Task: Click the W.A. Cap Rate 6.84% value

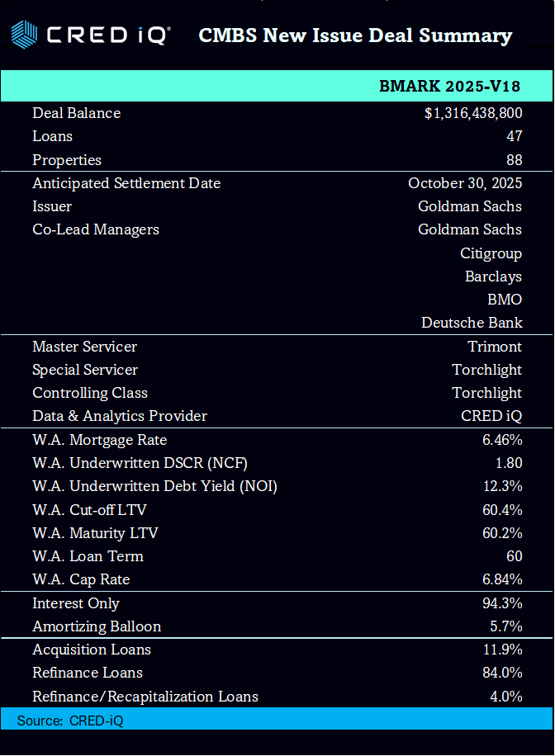Action: point(502,579)
